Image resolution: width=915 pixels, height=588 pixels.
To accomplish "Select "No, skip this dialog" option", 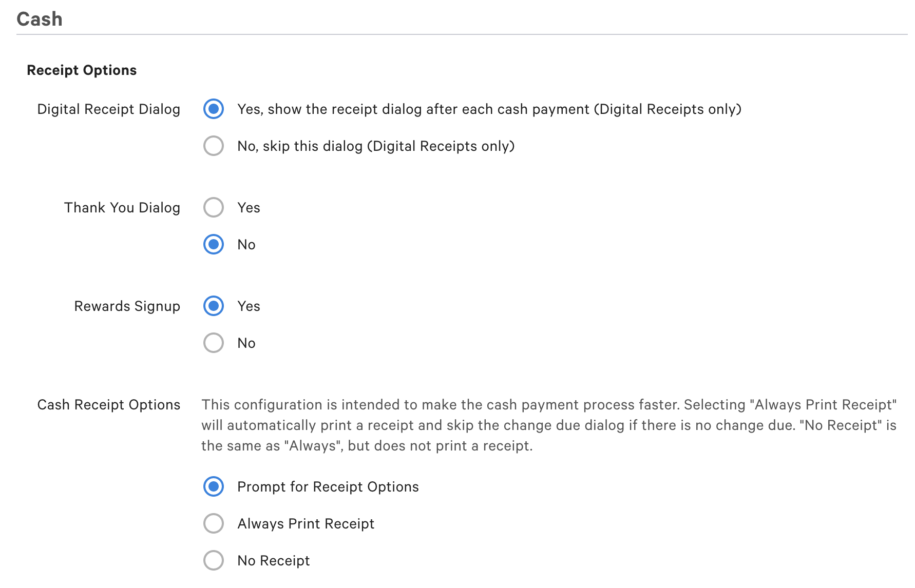I will 213,146.
